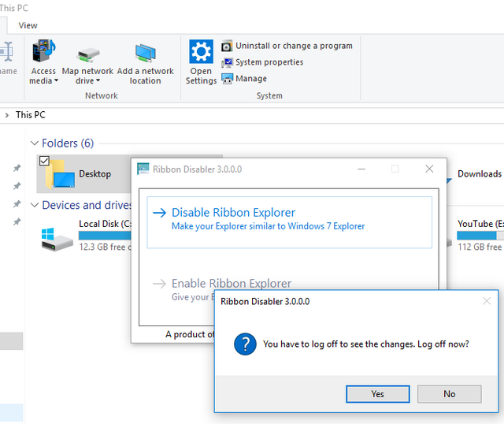Close the log off confirmation dialog
Viewport: 504px width, 424px height.
[487, 301]
